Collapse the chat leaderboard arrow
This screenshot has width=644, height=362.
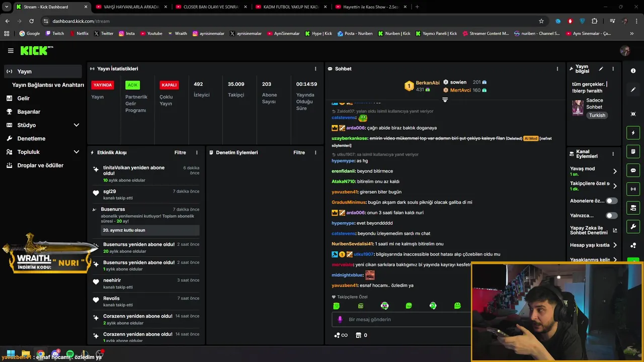coord(445,100)
